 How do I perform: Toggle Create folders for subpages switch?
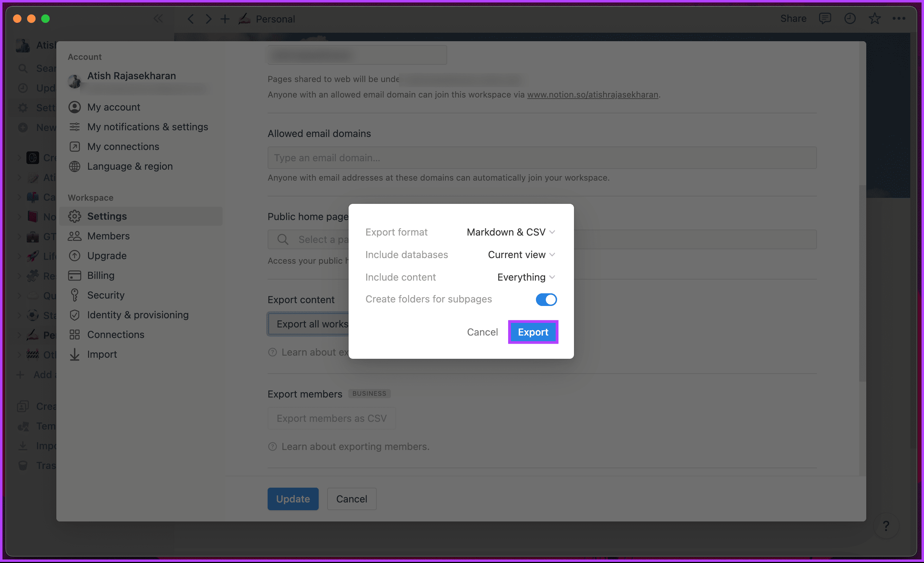(x=546, y=299)
